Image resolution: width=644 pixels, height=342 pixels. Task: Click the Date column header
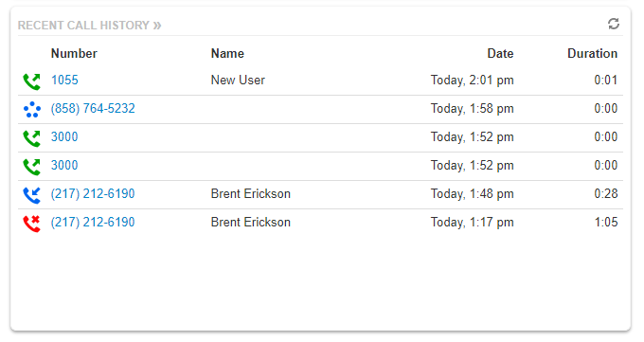tap(500, 53)
